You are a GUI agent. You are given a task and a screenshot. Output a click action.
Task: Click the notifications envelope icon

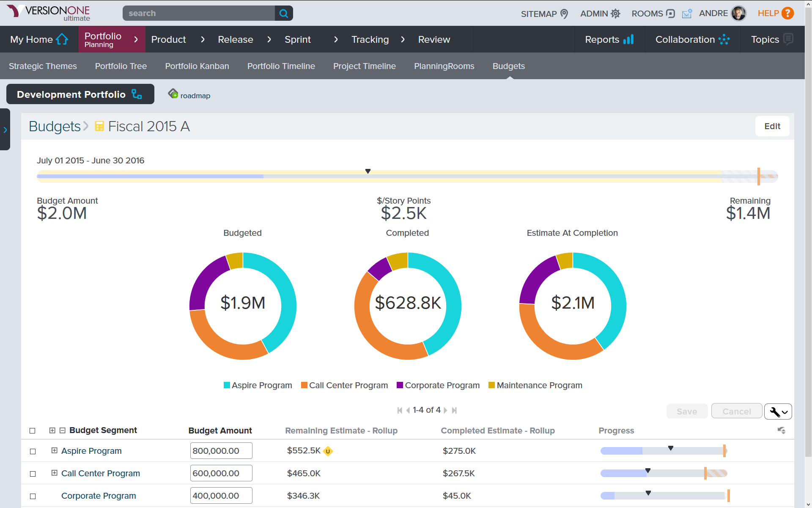click(x=687, y=14)
